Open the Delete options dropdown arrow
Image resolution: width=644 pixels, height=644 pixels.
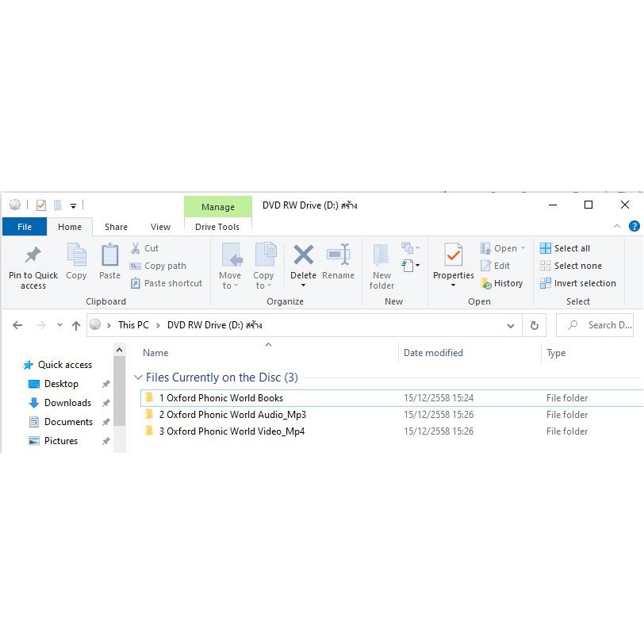pyautogui.click(x=303, y=286)
